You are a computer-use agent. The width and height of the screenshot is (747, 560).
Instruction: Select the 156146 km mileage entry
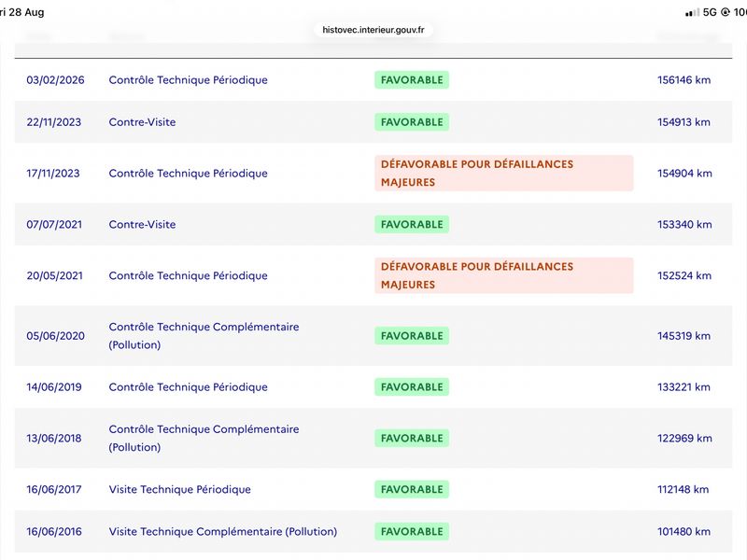[x=684, y=80]
